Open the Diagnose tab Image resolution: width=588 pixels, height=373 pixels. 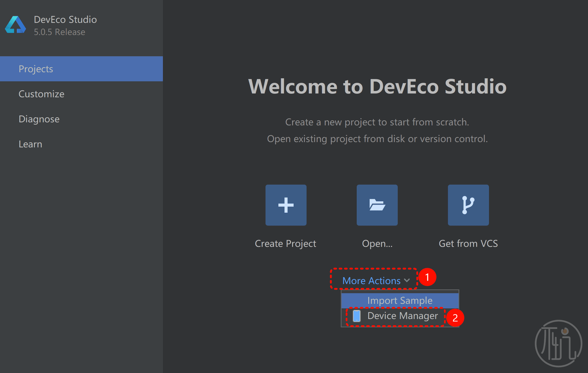[x=81, y=119]
